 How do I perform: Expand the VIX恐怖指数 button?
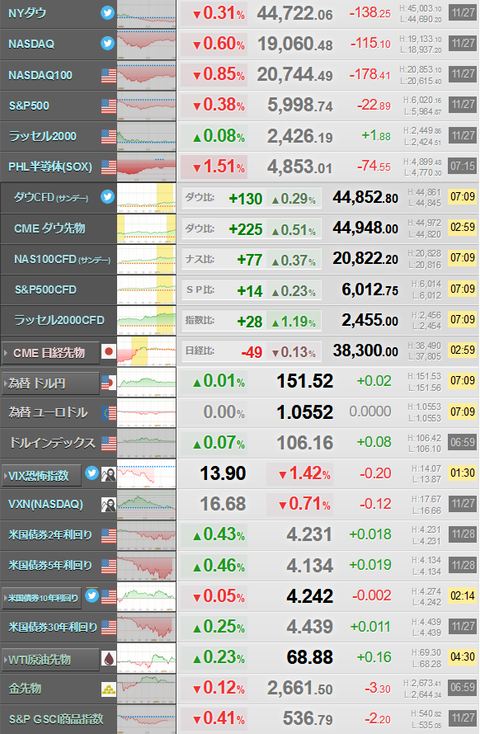coord(42,476)
